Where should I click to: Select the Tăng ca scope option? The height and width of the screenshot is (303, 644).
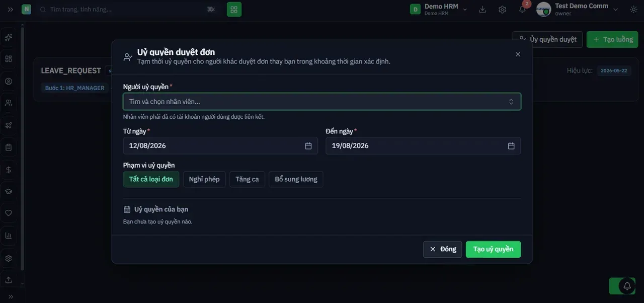coord(247,179)
